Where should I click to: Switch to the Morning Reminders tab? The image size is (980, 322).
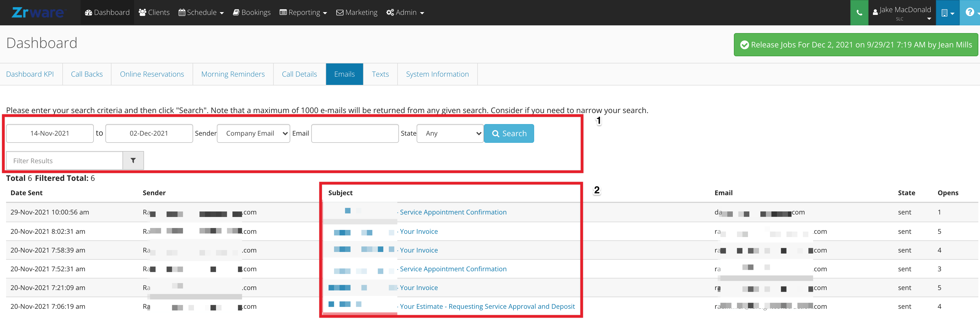(233, 74)
